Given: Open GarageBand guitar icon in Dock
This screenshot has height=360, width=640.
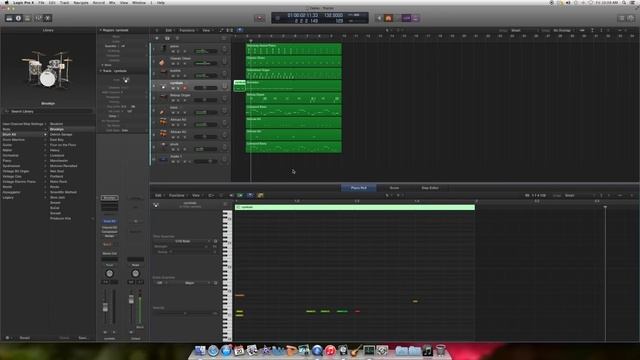Looking at the screenshot, I should pos(356,351).
